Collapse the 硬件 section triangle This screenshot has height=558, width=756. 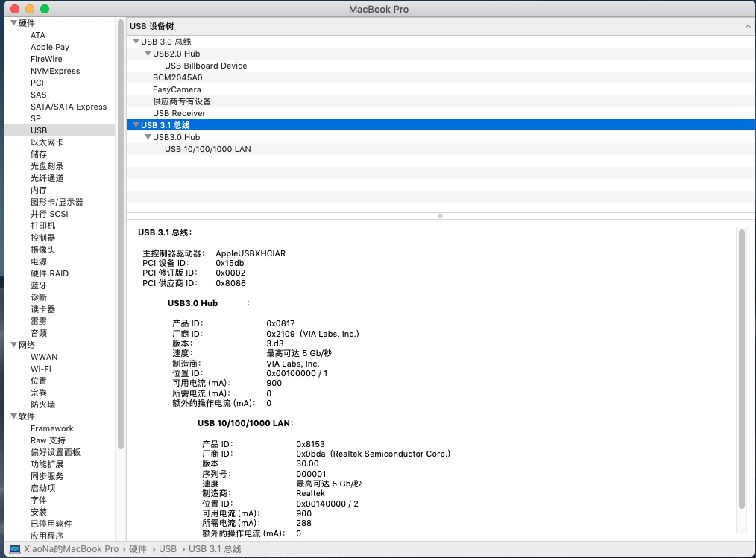point(13,22)
